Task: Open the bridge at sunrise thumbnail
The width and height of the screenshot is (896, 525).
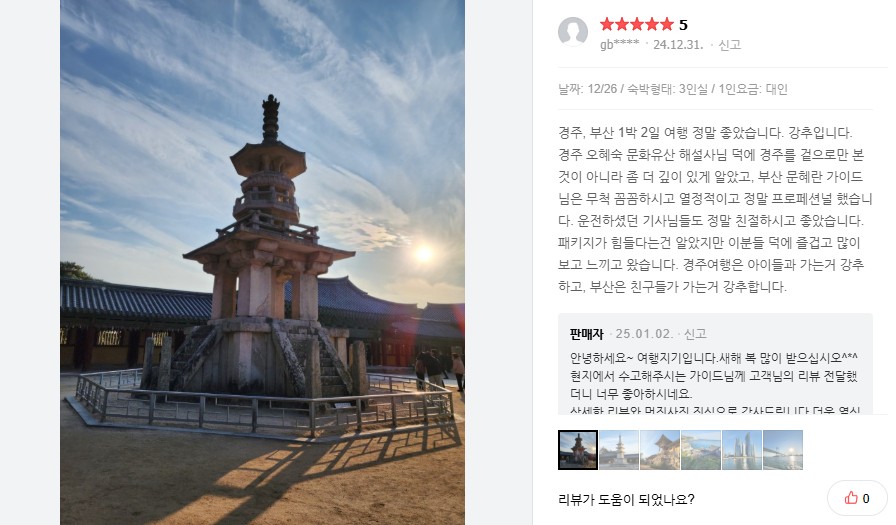Action: pos(783,450)
